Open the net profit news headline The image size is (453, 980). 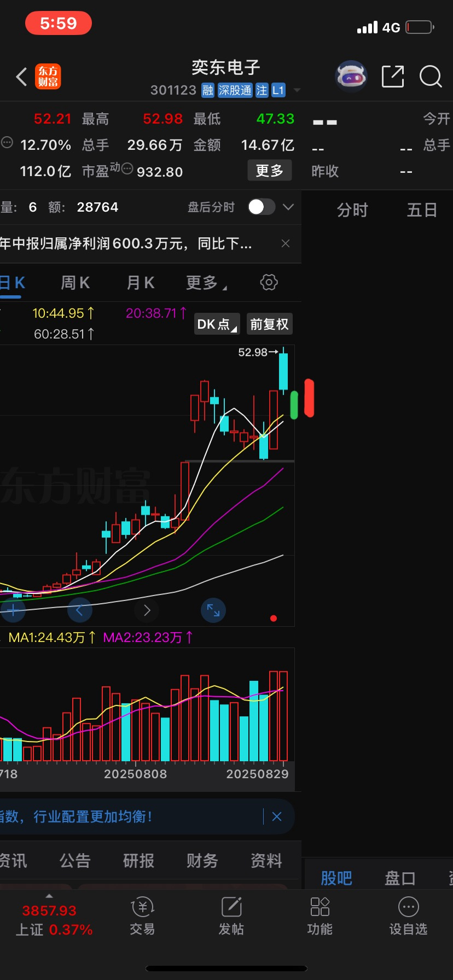coord(126,243)
